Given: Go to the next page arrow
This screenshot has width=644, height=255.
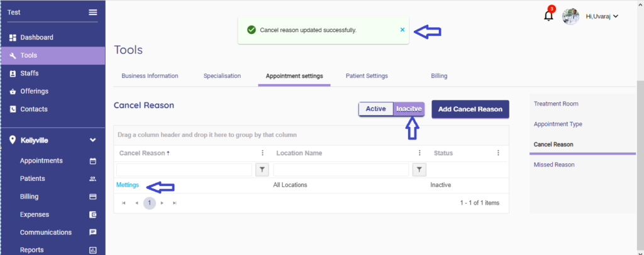Looking at the screenshot, I should 162,203.
